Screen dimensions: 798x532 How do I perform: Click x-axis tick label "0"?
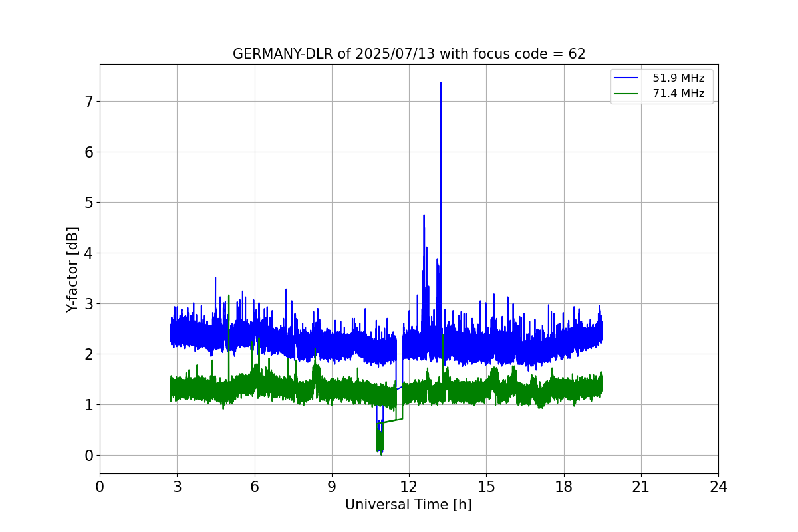coord(100,487)
